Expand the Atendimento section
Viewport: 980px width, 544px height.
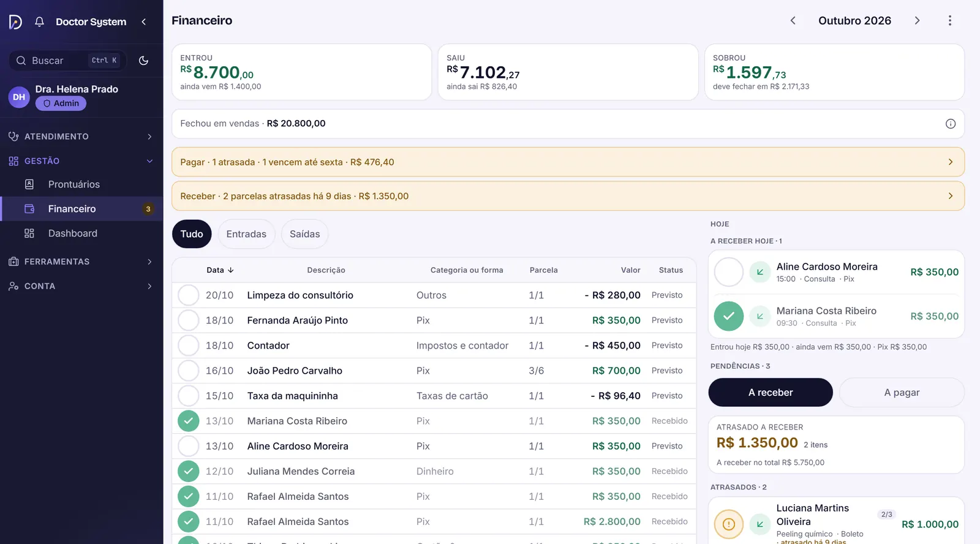[x=81, y=137]
